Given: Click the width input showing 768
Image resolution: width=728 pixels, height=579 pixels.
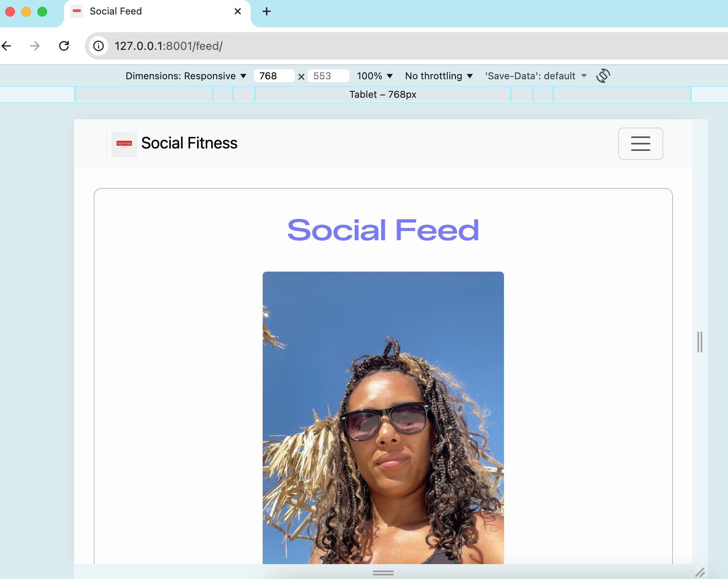Looking at the screenshot, I should coord(274,76).
